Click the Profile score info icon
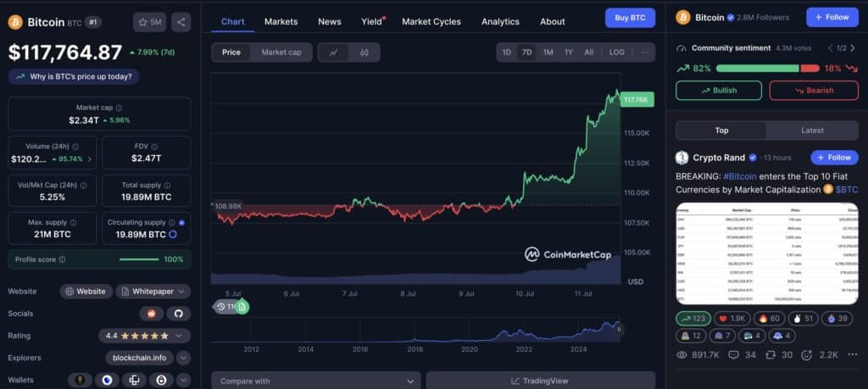Screen dimensions: 868x389 click(62, 259)
